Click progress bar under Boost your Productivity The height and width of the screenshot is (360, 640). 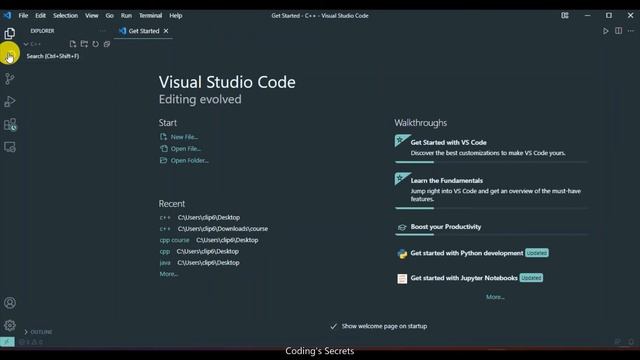(x=491, y=234)
